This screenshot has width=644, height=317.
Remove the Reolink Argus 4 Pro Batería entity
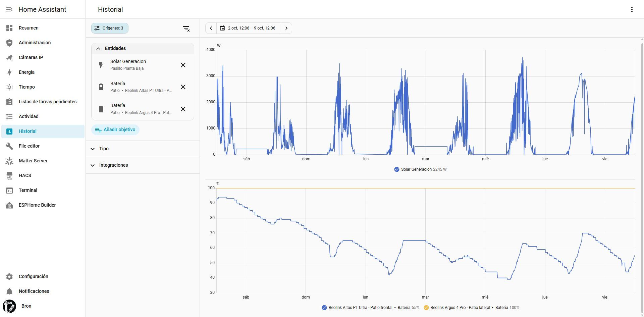(x=183, y=109)
